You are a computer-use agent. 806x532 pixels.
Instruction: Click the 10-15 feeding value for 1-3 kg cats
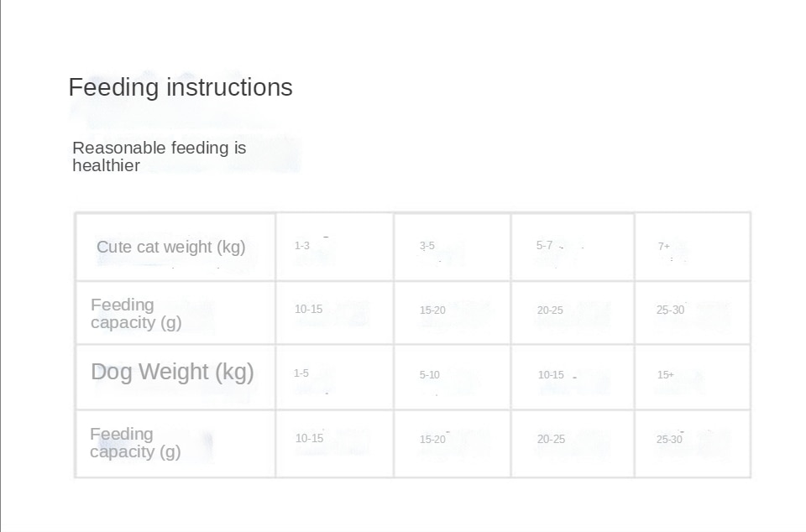309,310
